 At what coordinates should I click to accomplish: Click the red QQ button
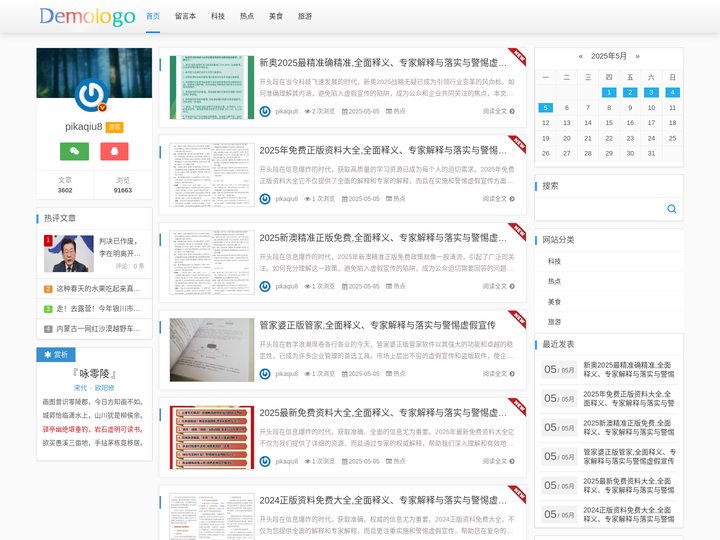click(x=114, y=151)
